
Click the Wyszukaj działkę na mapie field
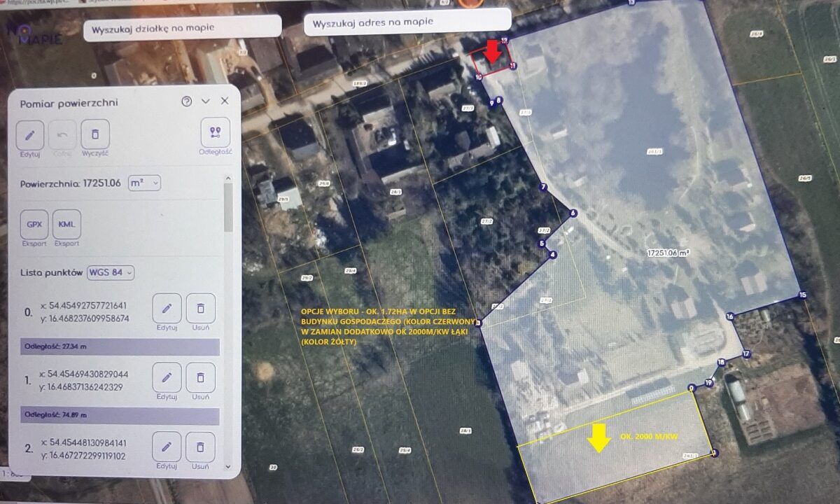(182, 29)
